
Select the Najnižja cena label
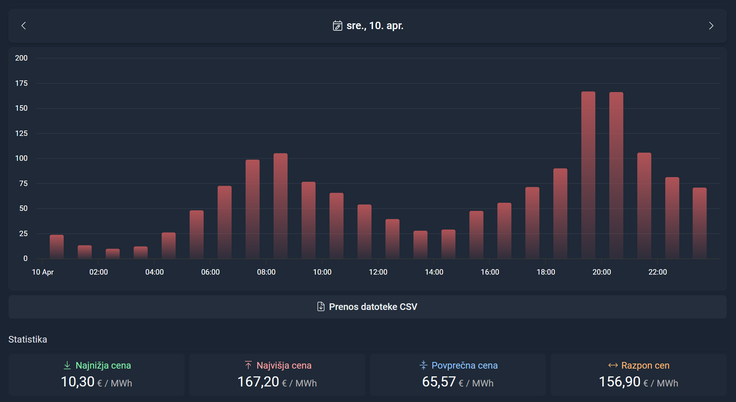(x=103, y=365)
